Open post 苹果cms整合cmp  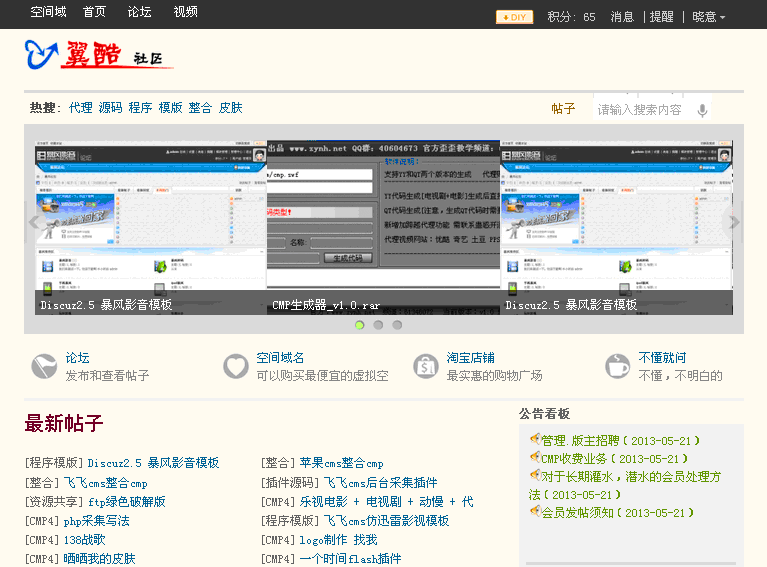(x=341, y=463)
